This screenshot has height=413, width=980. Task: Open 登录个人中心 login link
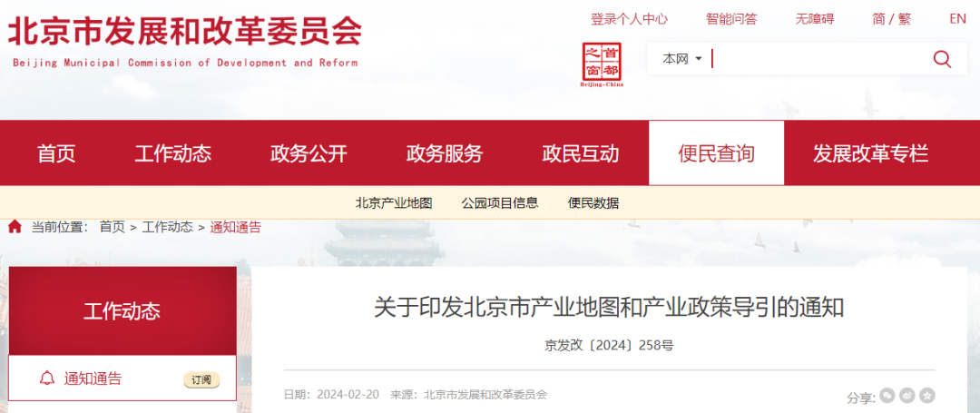(629, 18)
